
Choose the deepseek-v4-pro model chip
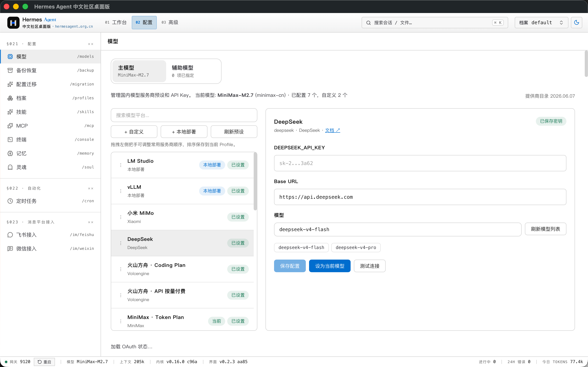356,248
